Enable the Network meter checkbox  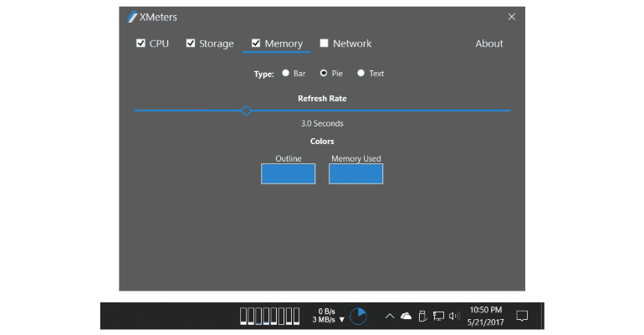(324, 44)
